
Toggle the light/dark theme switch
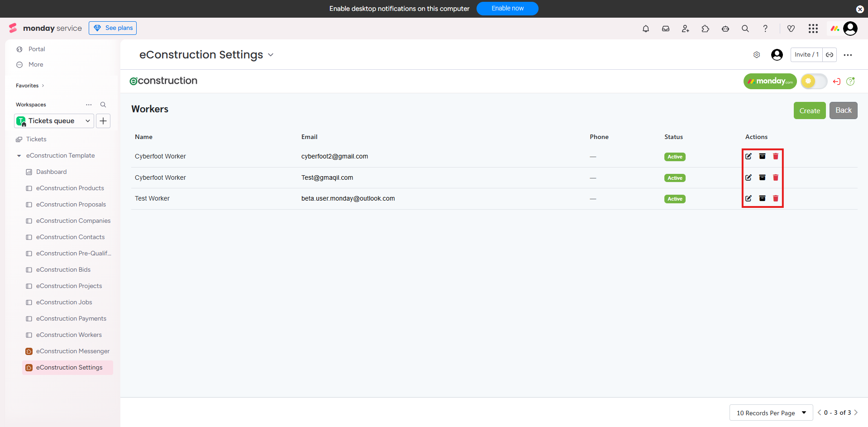pos(814,82)
